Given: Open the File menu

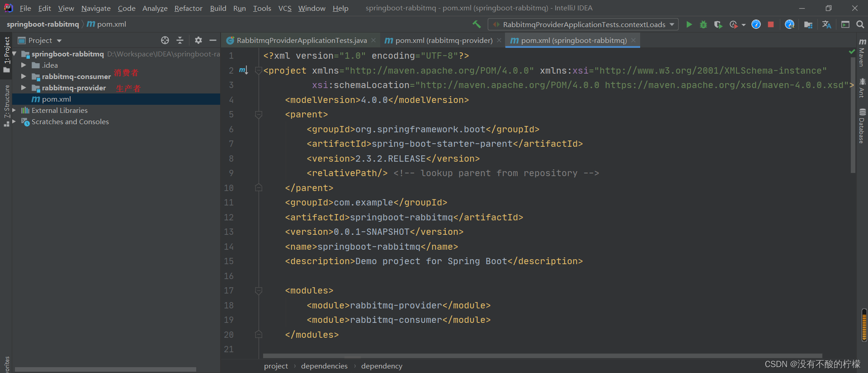Looking at the screenshot, I should pos(25,8).
